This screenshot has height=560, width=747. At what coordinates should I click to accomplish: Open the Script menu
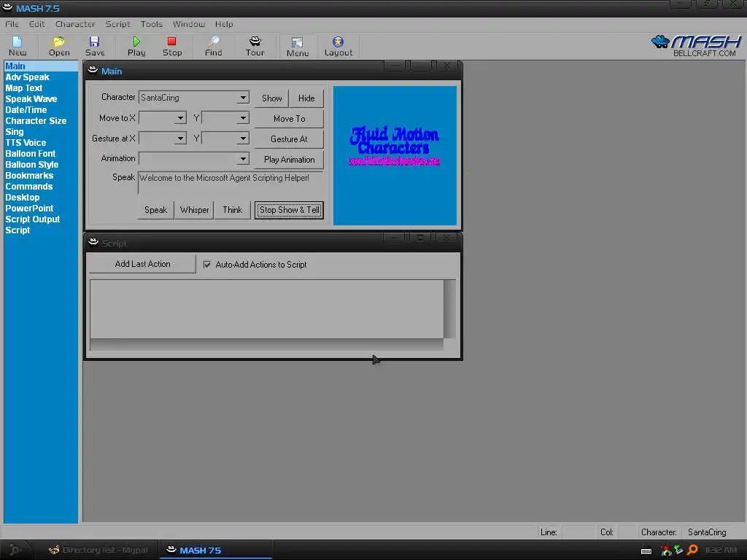(117, 24)
